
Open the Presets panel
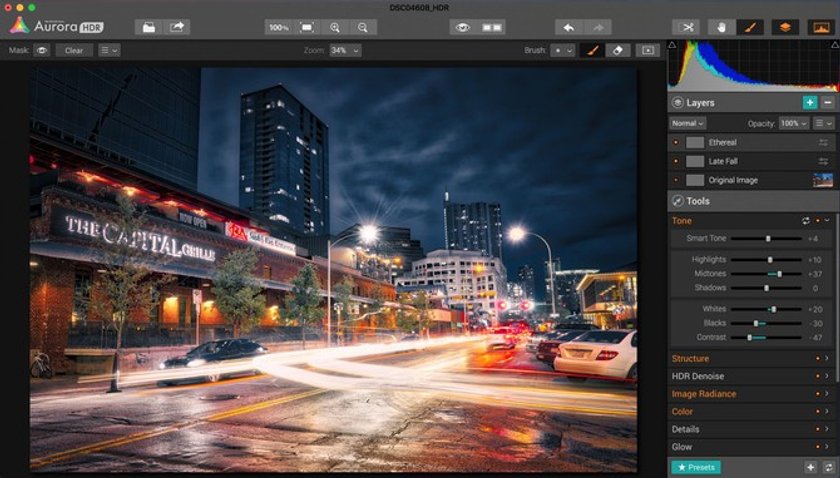tap(696, 467)
